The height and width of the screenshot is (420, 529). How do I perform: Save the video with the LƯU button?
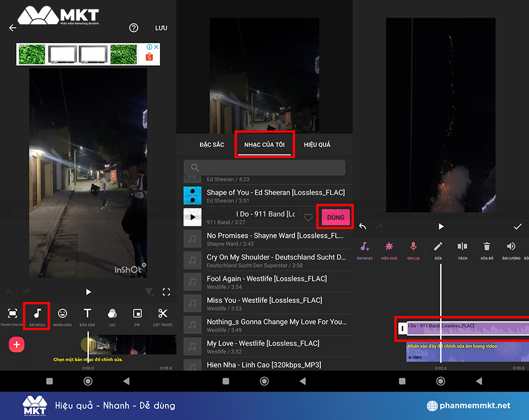click(x=161, y=28)
